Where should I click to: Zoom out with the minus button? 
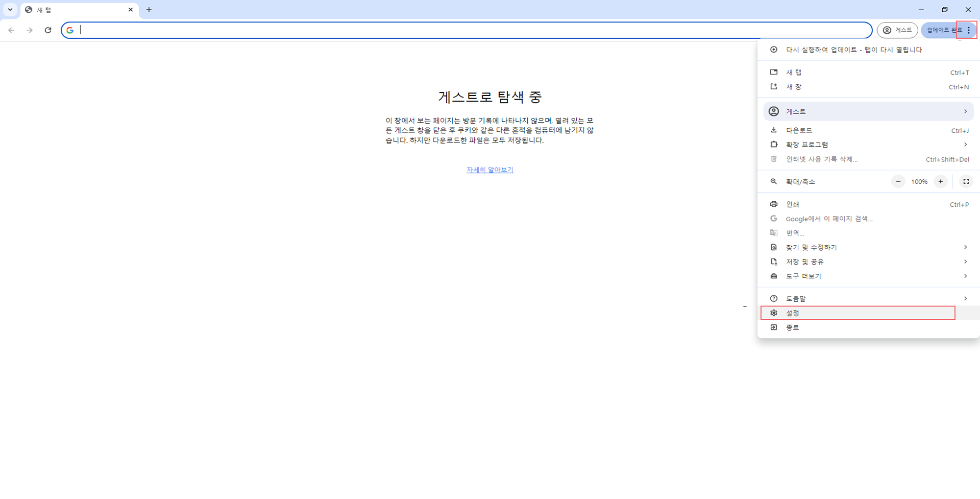(898, 182)
